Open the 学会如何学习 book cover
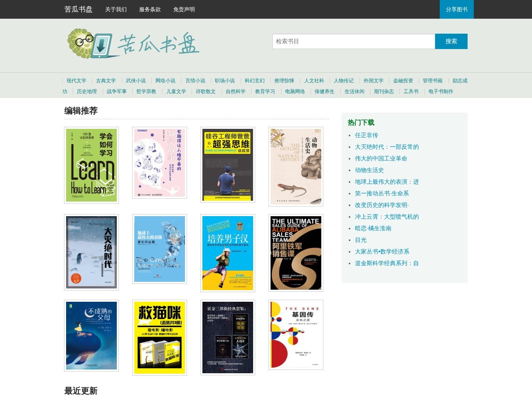532x399 pixels. (x=91, y=165)
